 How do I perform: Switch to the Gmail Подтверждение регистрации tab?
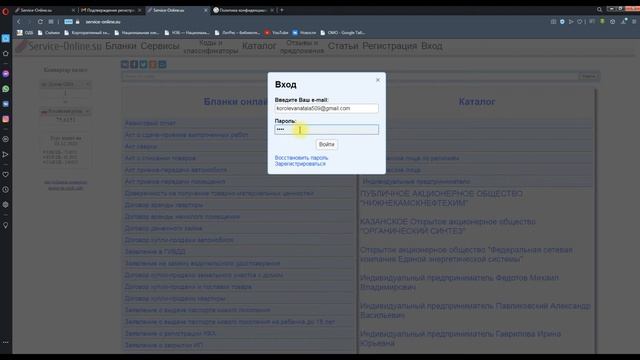(x=111, y=10)
